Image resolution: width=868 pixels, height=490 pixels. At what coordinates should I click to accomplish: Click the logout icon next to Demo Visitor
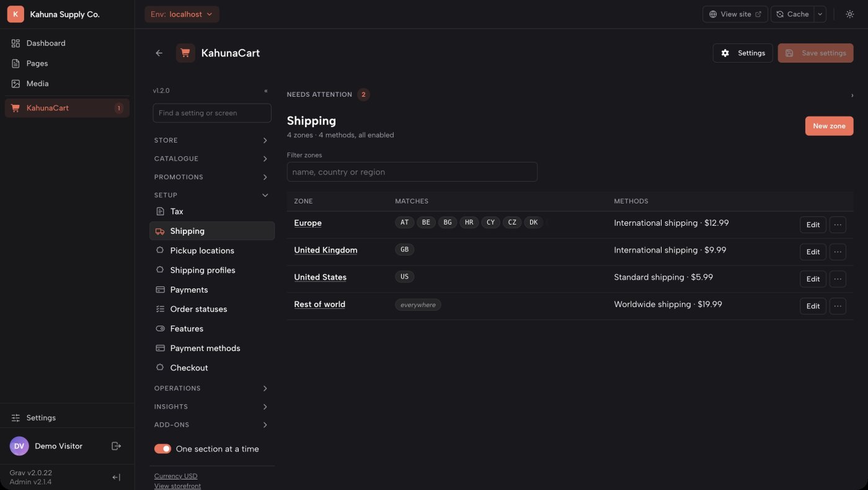coord(116,446)
